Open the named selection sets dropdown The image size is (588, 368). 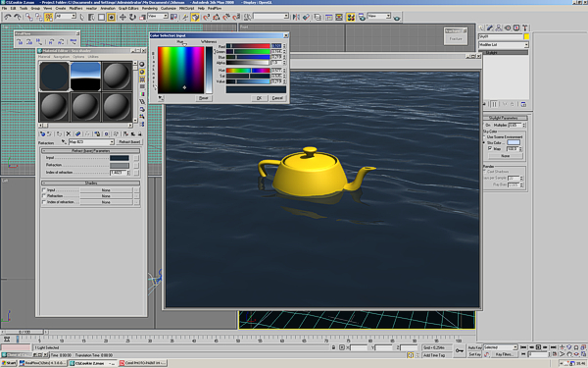click(271, 16)
